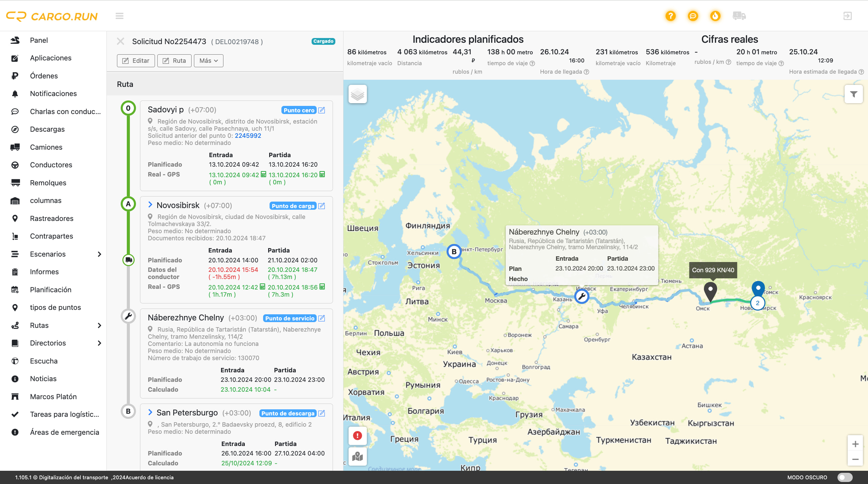This screenshot has height=484, width=868.
Task: Click the wrench service marker on map
Action: click(x=582, y=296)
